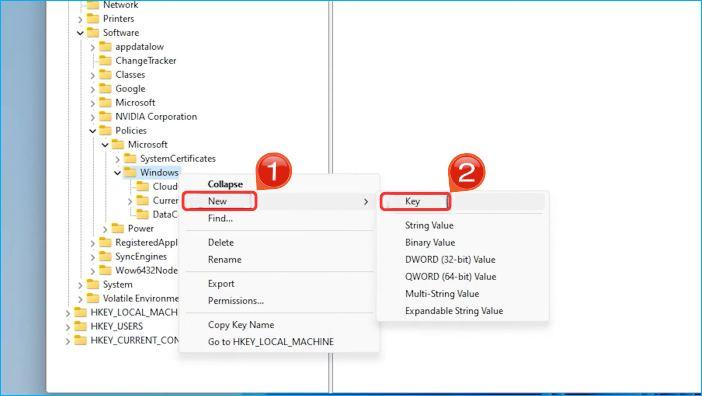The width and height of the screenshot is (702, 396).
Task: Select the Cloud subkey
Action: tap(165, 186)
